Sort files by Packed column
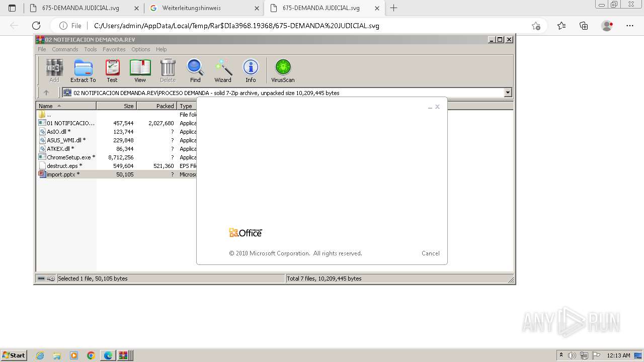Screen dimensions: 644x362 (156, 106)
